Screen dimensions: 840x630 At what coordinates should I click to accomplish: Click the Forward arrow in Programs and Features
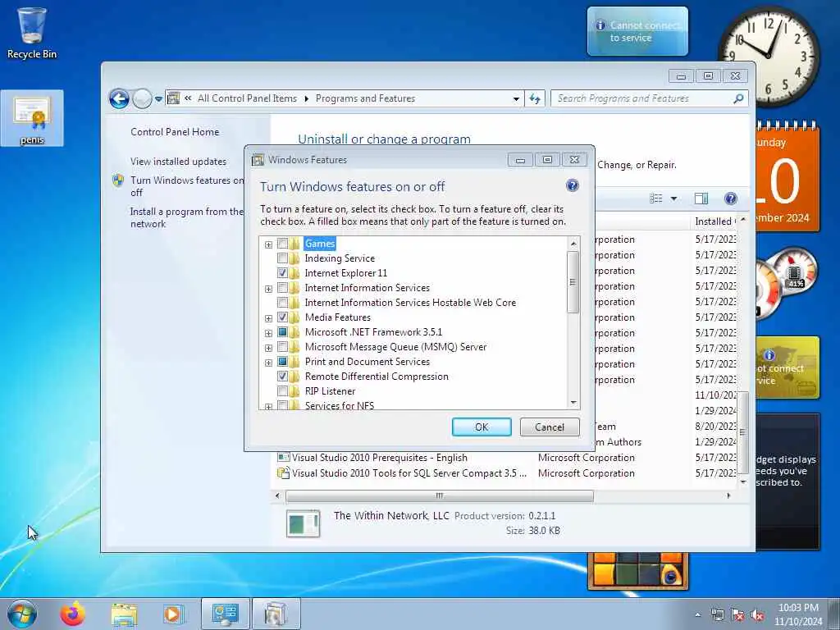point(142,98)
